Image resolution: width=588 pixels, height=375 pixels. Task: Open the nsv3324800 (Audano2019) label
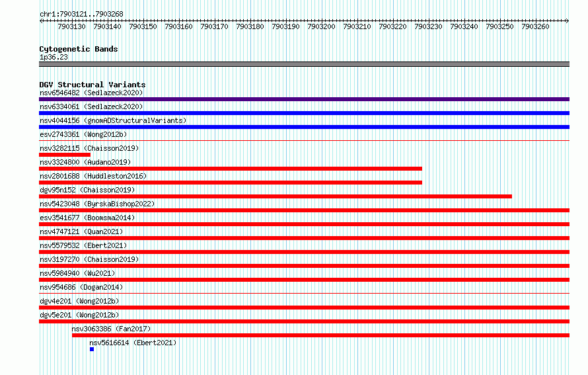(85, 162)
